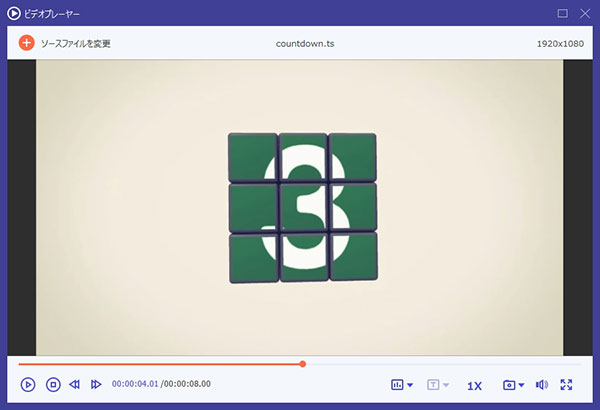The height and width of the screenshot is (410, 600).
Task: Stop video playback
Action: point(53,384)
